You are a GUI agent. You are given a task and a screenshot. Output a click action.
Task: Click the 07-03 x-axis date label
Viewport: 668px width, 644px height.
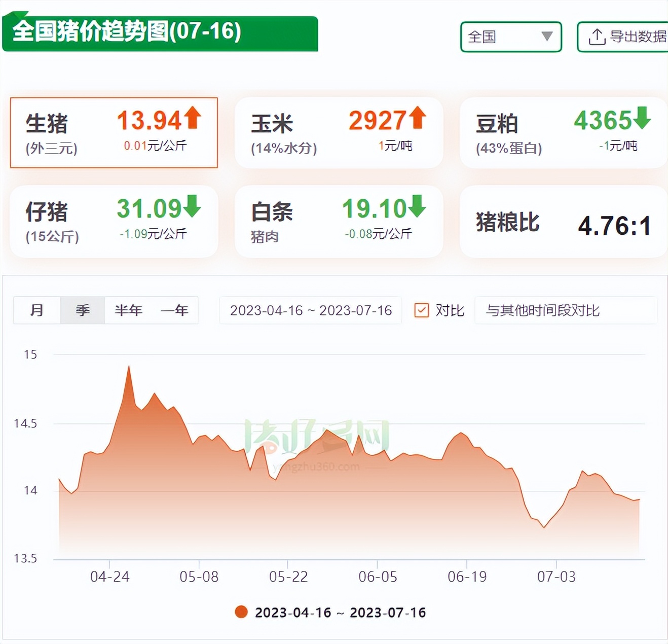556,577
